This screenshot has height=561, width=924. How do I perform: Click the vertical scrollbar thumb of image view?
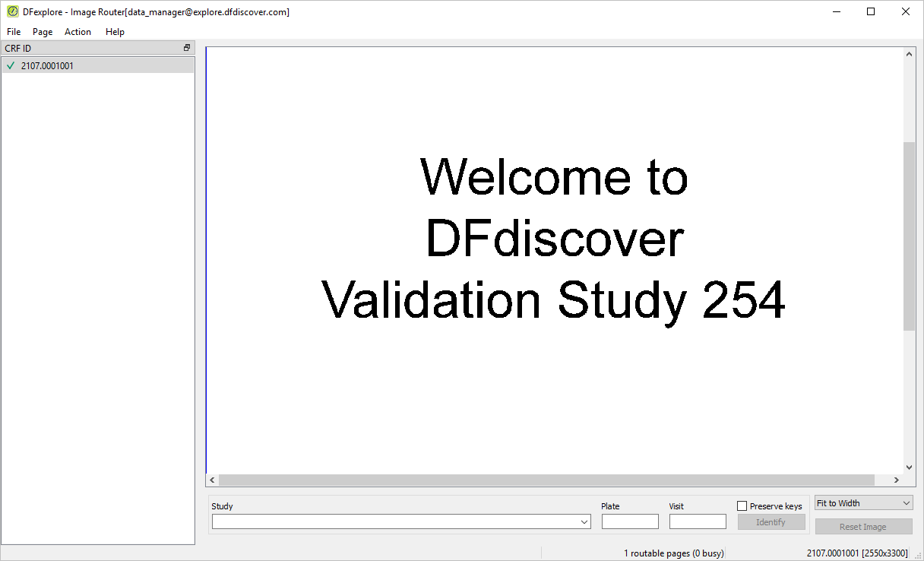coord(909,236)
